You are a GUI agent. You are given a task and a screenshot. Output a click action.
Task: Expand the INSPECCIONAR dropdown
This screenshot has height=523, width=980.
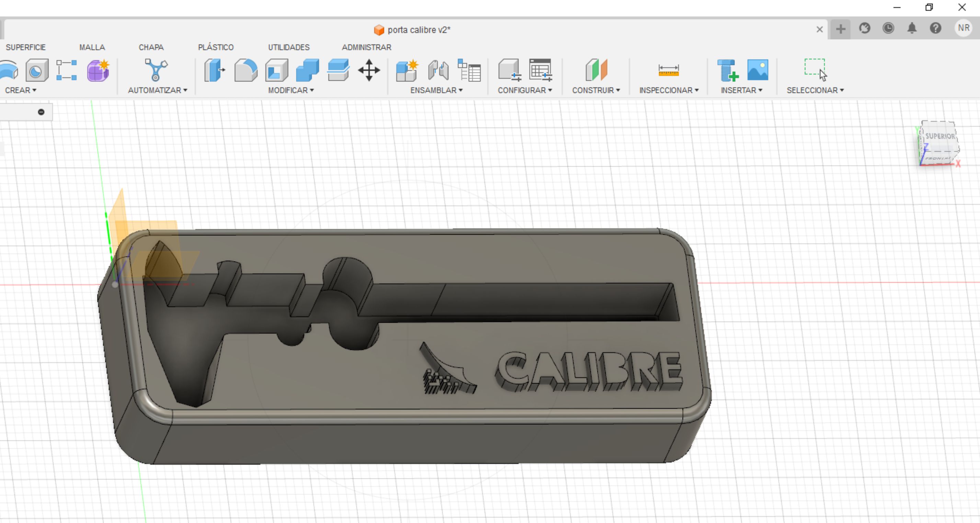[669, 90]
